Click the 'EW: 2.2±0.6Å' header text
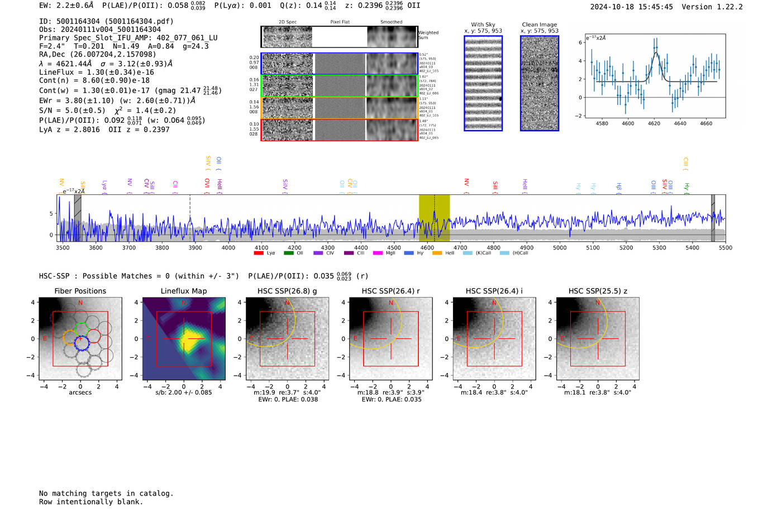 click(67, 6)
